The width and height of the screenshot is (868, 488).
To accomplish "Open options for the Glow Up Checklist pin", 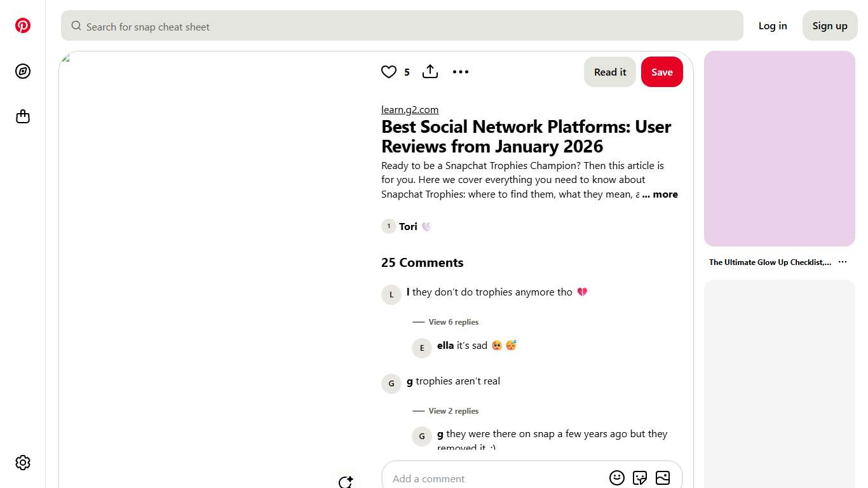I will [x=843, y=261].
